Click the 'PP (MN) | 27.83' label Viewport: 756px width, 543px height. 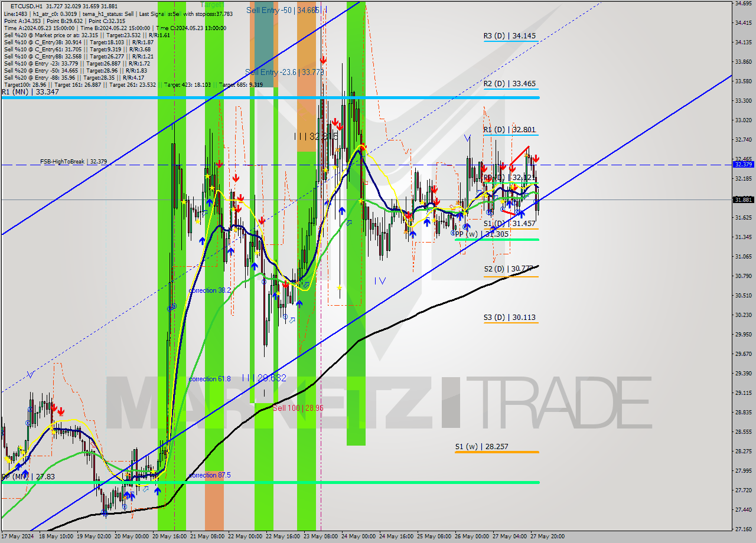[28, 477]
